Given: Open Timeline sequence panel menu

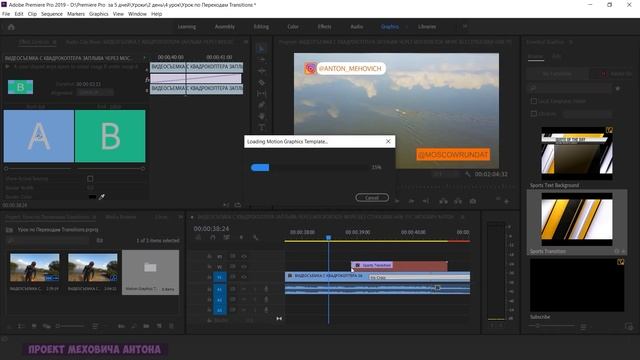Looking at the screenshot, I should [462, 217].
